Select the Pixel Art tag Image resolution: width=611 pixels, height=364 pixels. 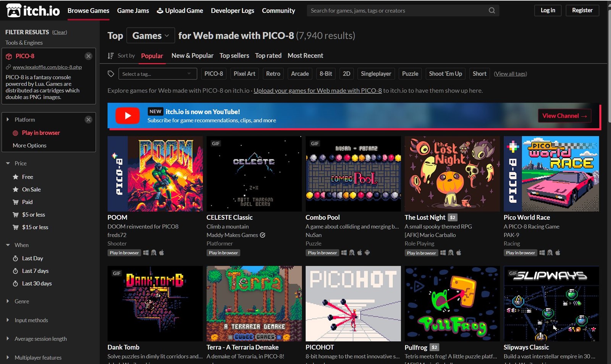(244, 74)
